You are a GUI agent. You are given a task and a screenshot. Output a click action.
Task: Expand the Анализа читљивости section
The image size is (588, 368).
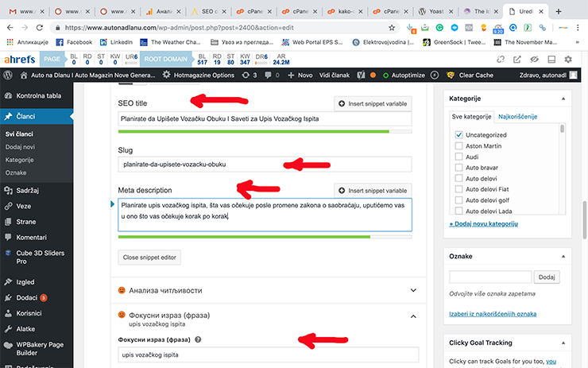click(413, 291)
